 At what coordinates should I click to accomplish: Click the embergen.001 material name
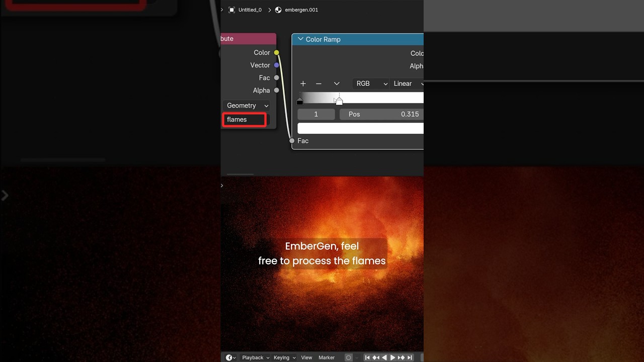pyautogui.click(x=301, y=10)
